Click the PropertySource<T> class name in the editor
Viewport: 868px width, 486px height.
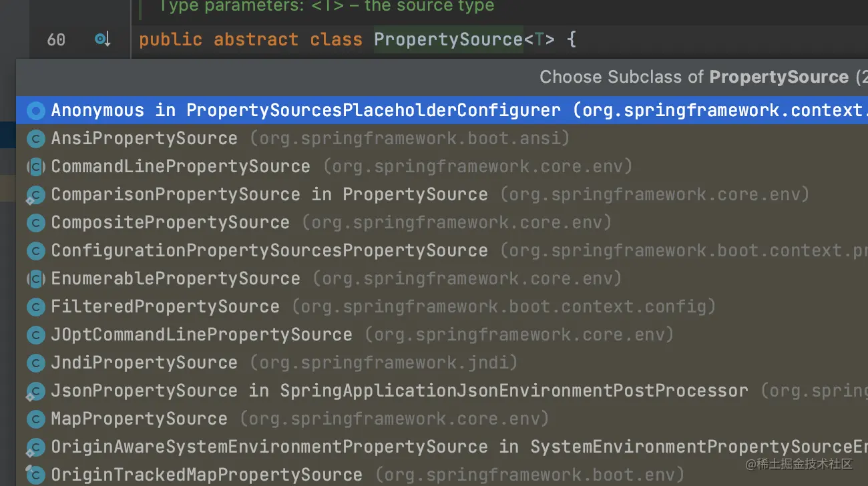point(447,39)
